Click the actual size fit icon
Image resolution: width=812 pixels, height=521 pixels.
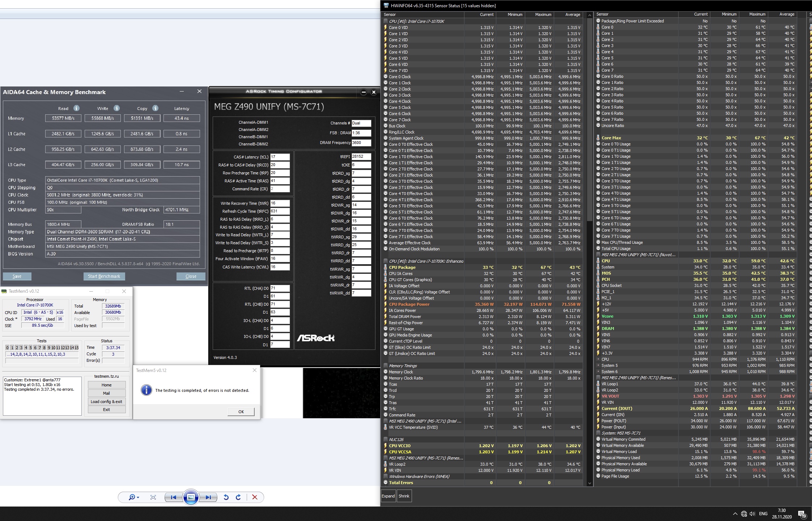pos(153,497)
